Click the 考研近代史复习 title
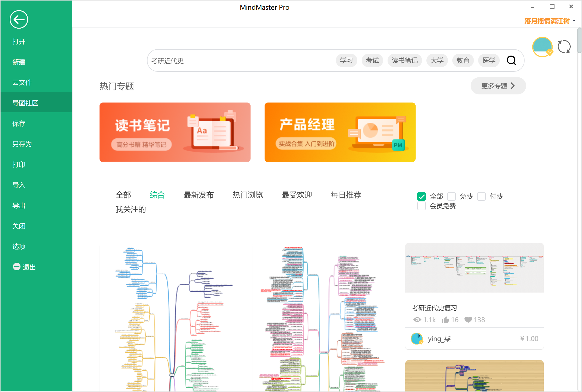The width and height of the screenshot is (582, 392). coord(434,308)
